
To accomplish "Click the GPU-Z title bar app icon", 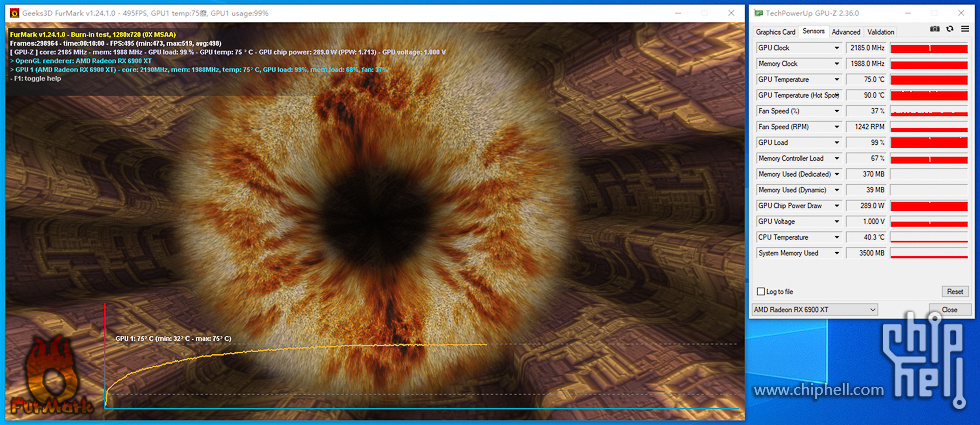I will [759, 12].
